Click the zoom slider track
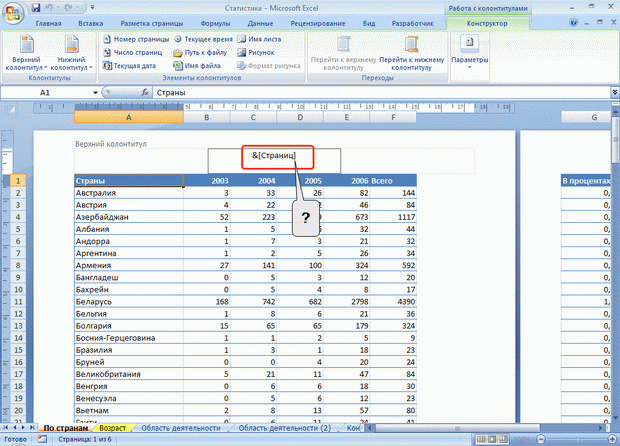 tap(577, 439)
